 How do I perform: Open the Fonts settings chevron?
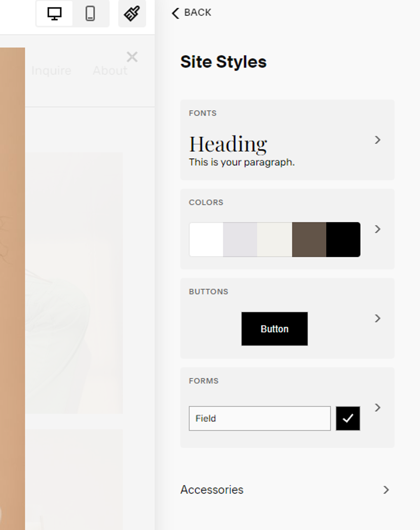click(x=378, y=140)
